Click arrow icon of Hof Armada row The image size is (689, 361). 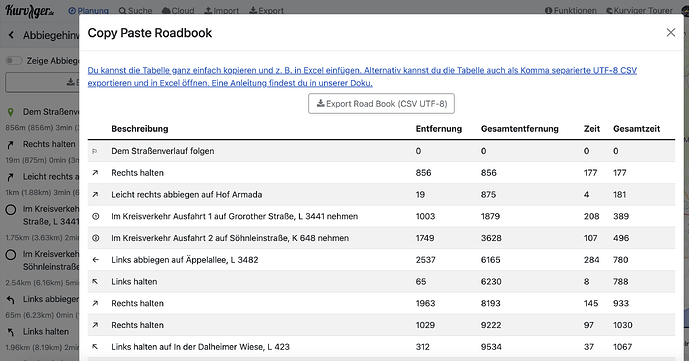(x=95, y=195)
